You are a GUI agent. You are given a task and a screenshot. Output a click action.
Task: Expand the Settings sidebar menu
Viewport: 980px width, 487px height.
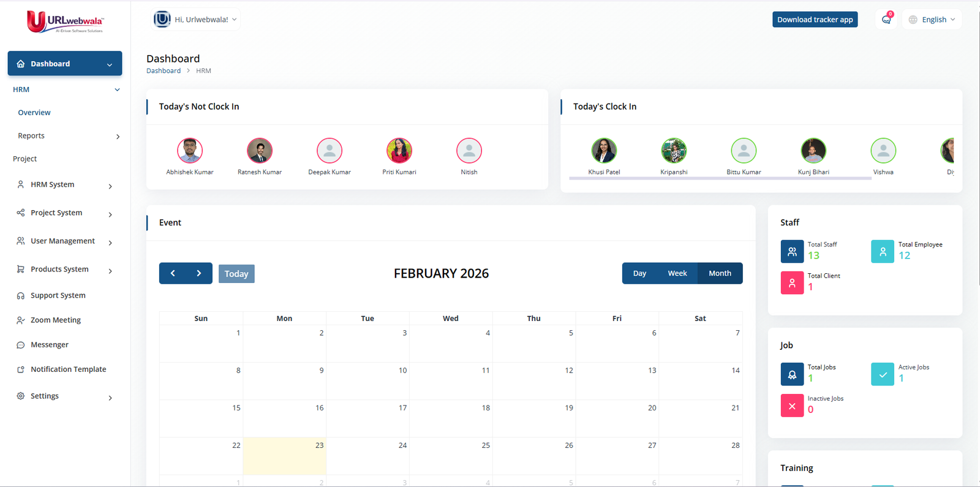point(64,396)
